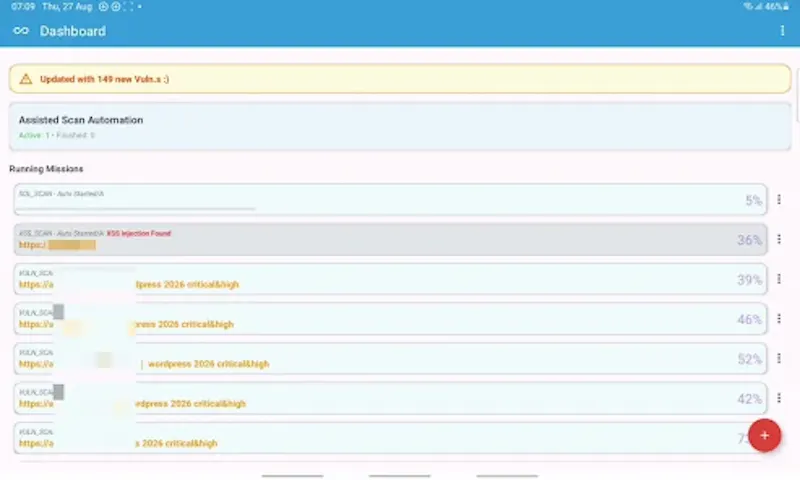The width and height of the screenshot is (800, 480).
Task: Open the Assisted Scan Automation card
Action: coord(400,127)
